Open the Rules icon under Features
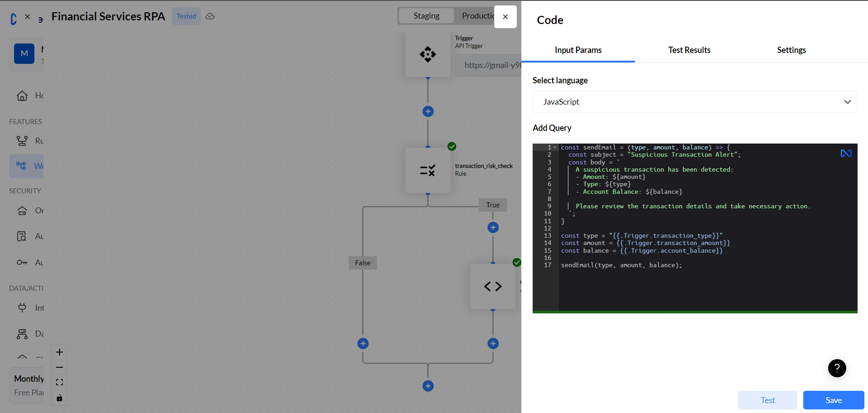The height and width of the screenshot is (413, 868). (22, 141)
